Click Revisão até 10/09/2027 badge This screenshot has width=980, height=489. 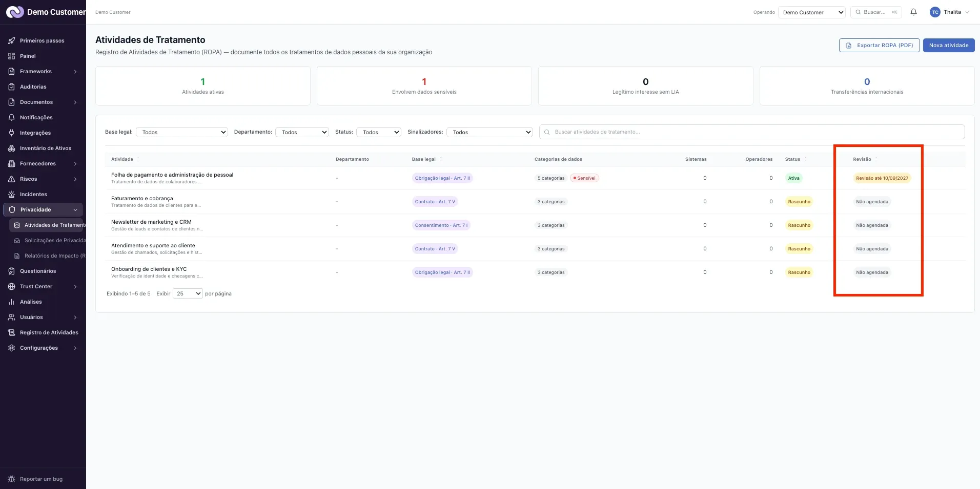pyautogui.click(x=882, y=178)
